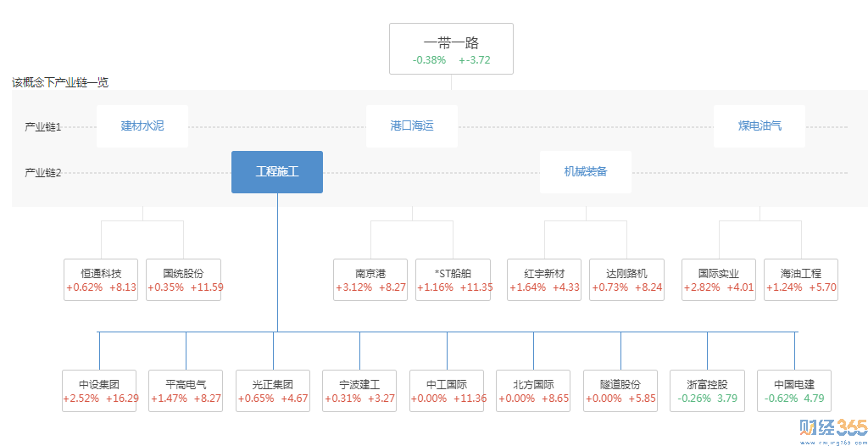Viewport: 868px width, 446px height.
Task: Open the 浙富控股 stock card
Action: (x=707, y=391)
